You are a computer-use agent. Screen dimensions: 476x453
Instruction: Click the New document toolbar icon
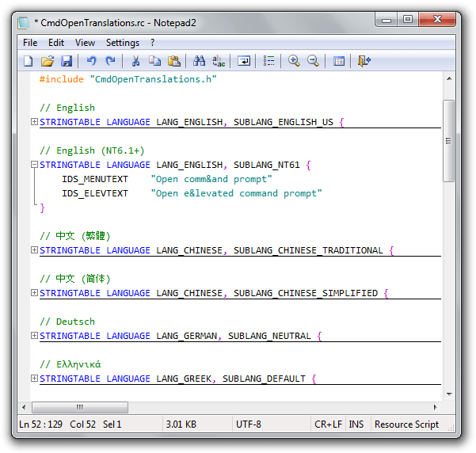tap(29, 61)
